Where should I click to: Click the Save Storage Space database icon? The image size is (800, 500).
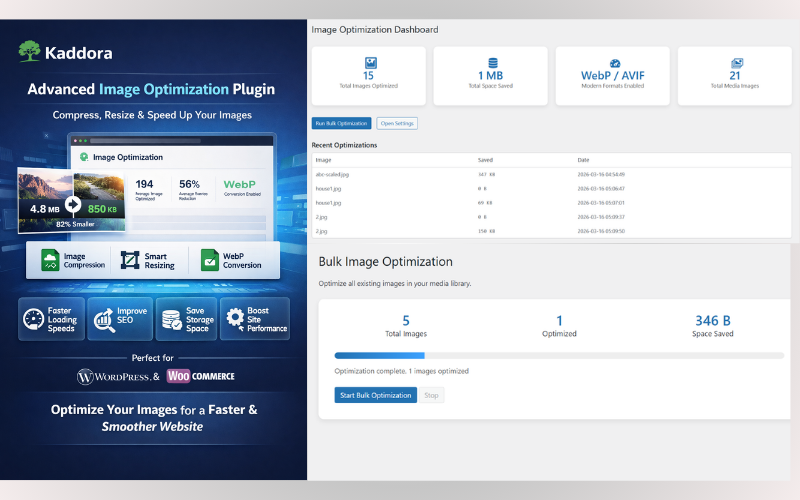tap(171, 320)
